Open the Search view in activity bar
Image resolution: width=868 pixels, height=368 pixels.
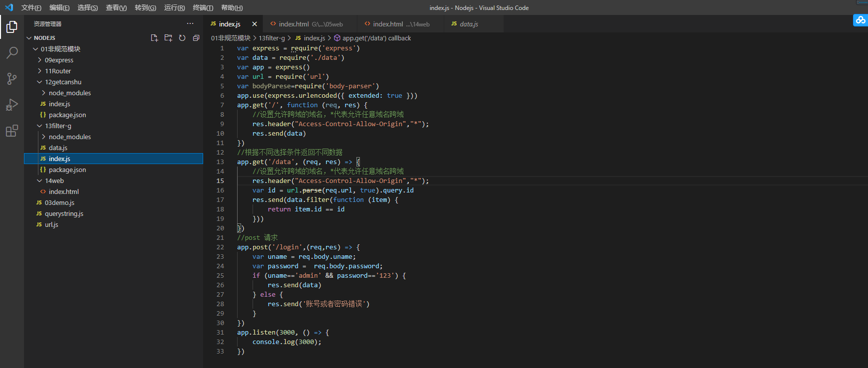12,53
